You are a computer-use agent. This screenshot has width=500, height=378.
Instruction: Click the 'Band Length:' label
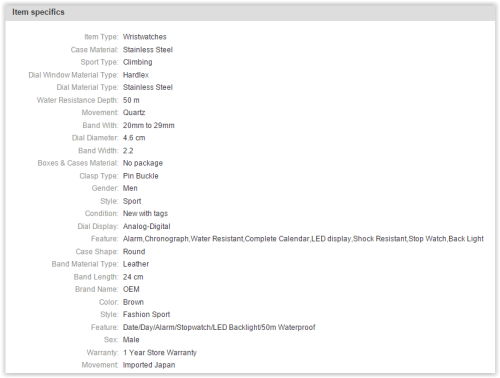tap(96, 277)
